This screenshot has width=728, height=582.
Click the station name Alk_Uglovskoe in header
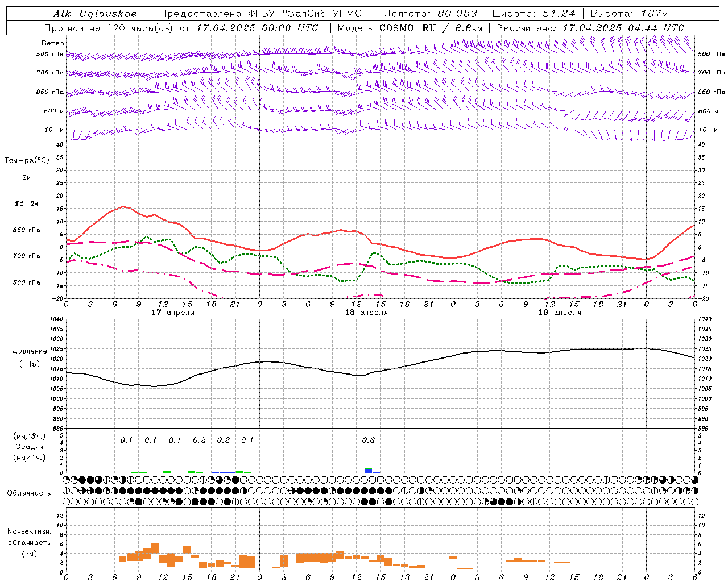click(x=94, y=14)
